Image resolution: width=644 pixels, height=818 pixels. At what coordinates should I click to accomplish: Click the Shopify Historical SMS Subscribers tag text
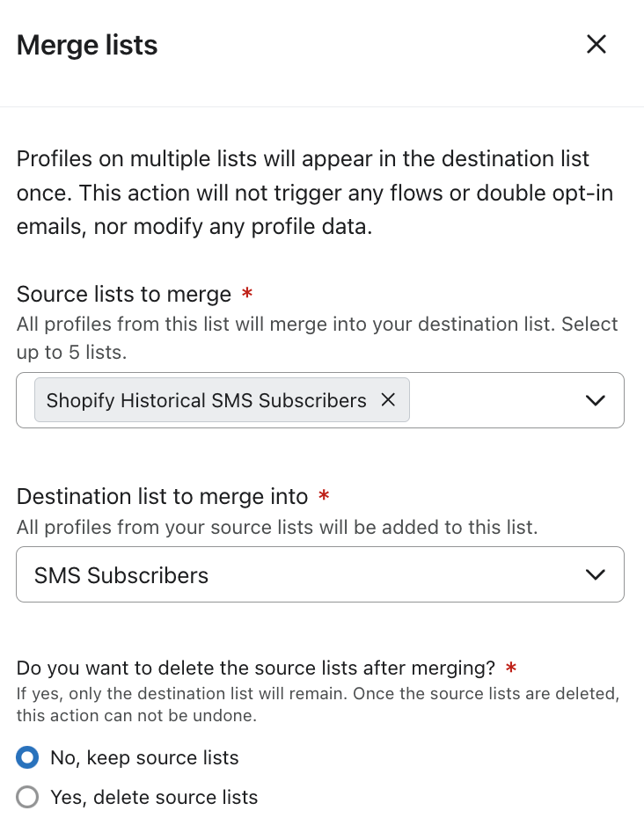click(206, 400)
